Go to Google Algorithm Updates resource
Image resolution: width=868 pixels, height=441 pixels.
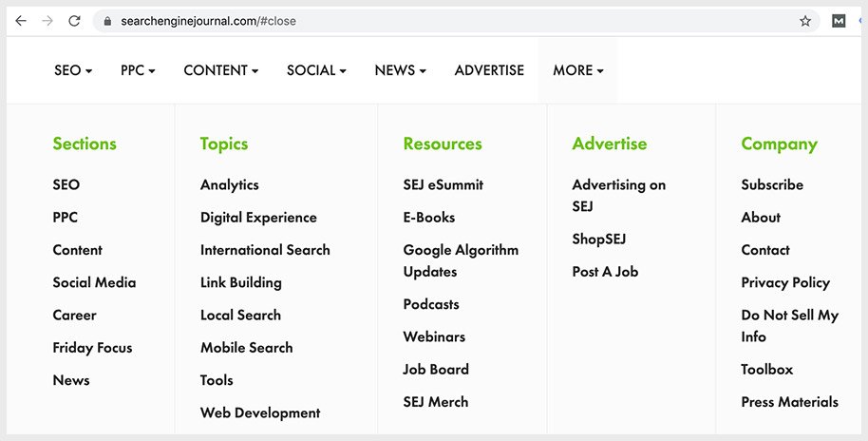pyautogui.click(x=461, y=260)
